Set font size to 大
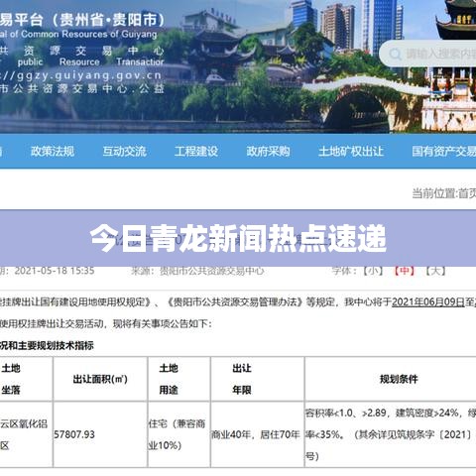The image size is (476, 476). (435, 271)
